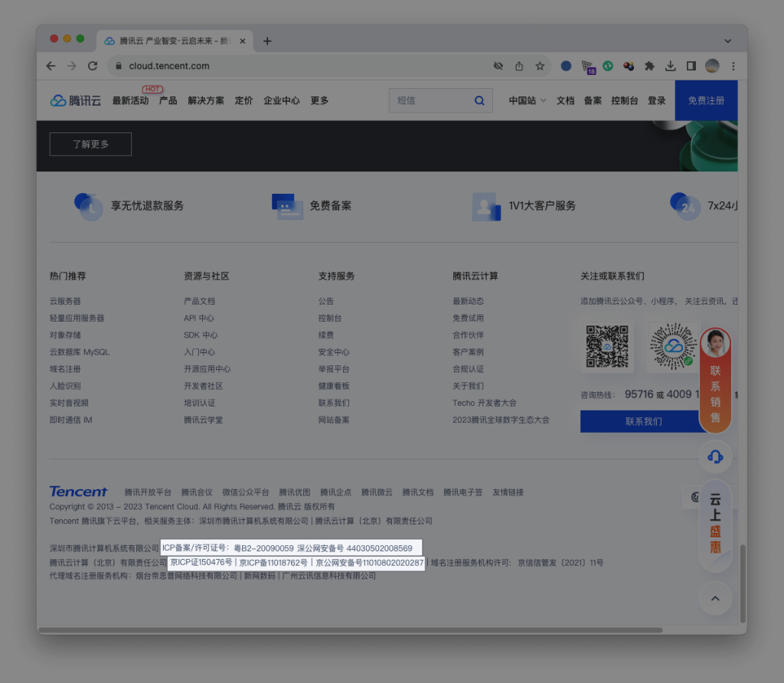Screen dimensions: 784x683
Task: Click the 享无忧退款服务 item
Action: coord(129,206)
